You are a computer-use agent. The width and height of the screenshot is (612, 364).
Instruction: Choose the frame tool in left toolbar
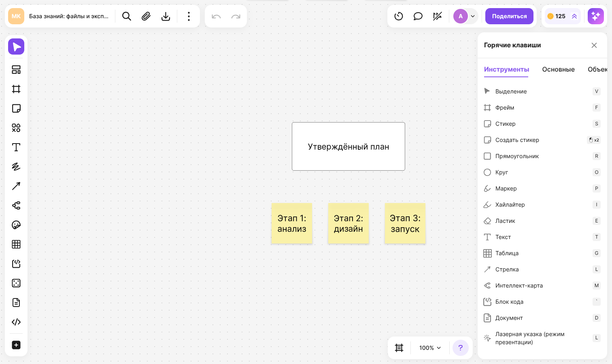click(16, 89)
